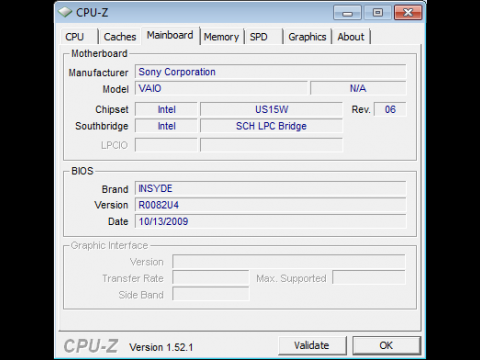This screenshot has height=360, width=480.
Task: Click the OK button
Action: click(386, 345)
